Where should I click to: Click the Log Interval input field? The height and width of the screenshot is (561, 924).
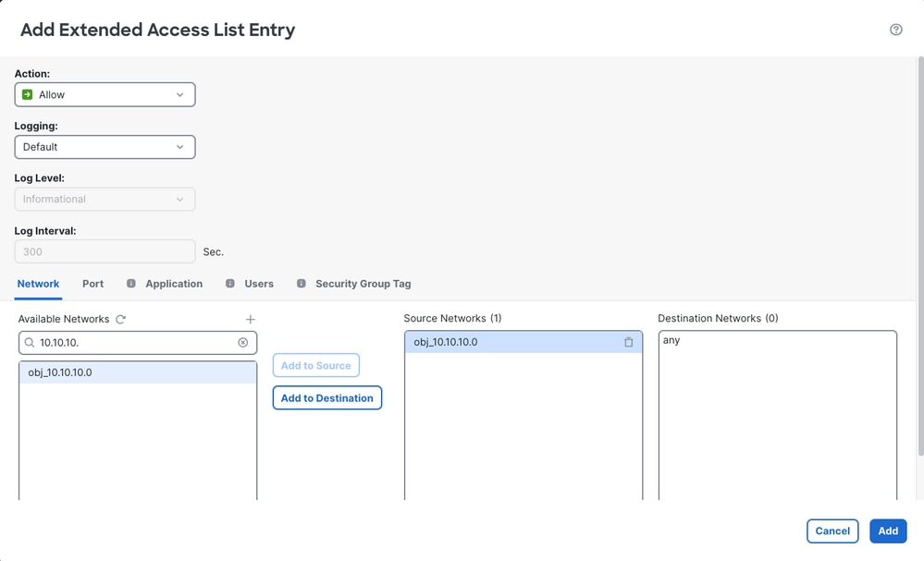[105, 251]
